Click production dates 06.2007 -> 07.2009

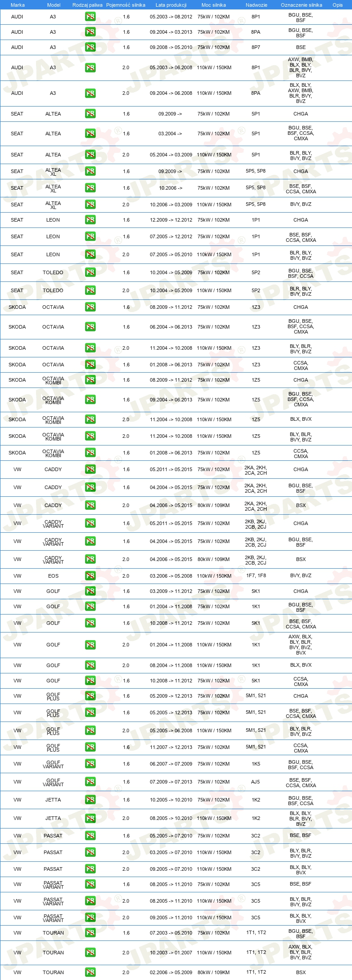click(x=171, y=764)
